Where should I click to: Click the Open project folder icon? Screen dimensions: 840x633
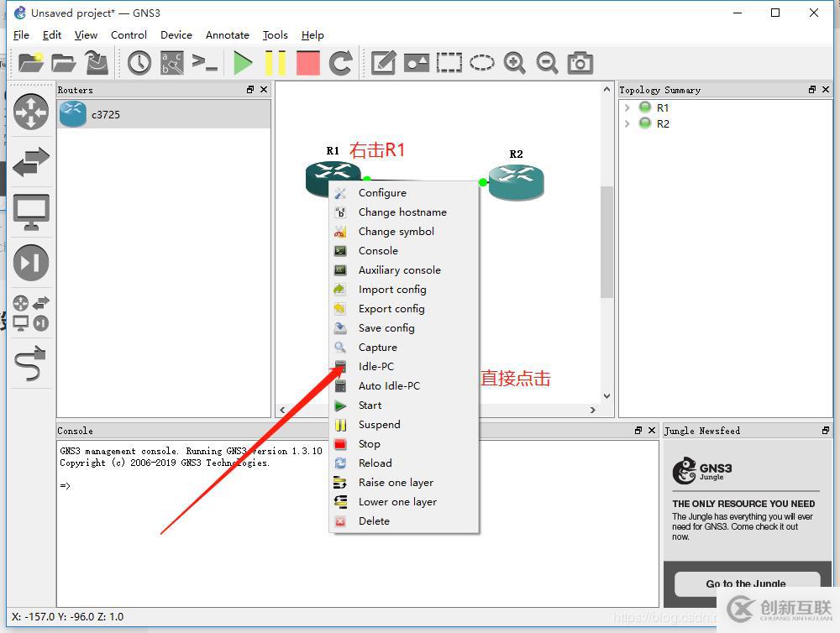pyautogui.click(x=63, y=63)
